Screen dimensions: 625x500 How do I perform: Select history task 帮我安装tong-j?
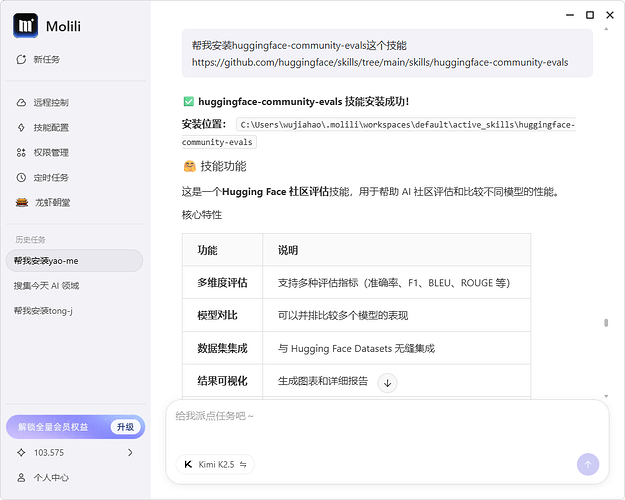(x=43, y=311)
